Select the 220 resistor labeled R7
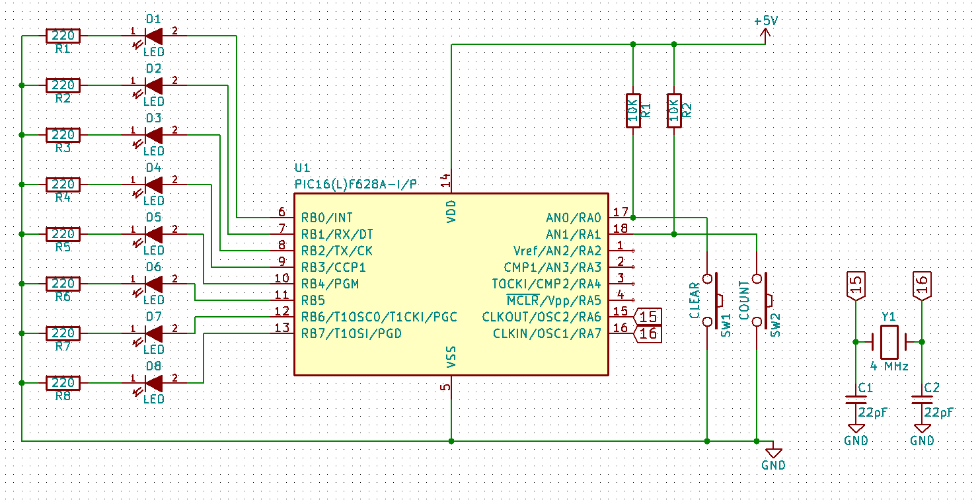 click(63, 333)
